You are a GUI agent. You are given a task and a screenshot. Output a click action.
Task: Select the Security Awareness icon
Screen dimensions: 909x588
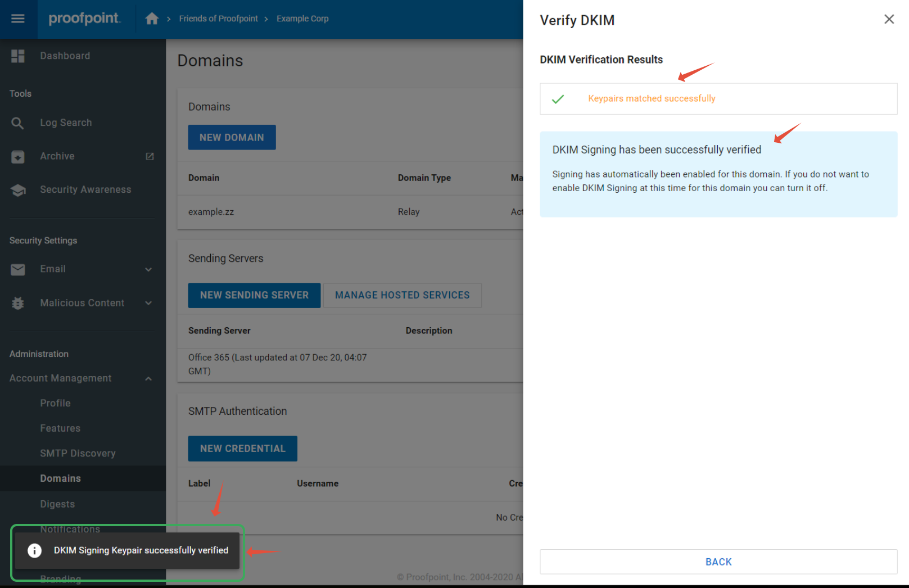(18, 190)
